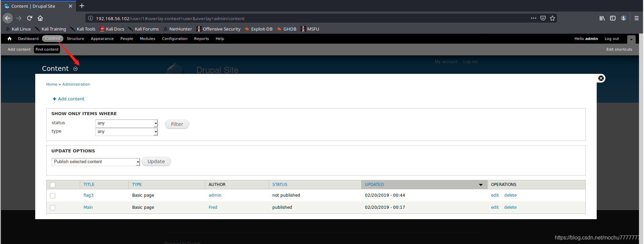Check the Main row checkbox
Image resolution: width=644 pixels, height=244 pixels.
[53, 207]
